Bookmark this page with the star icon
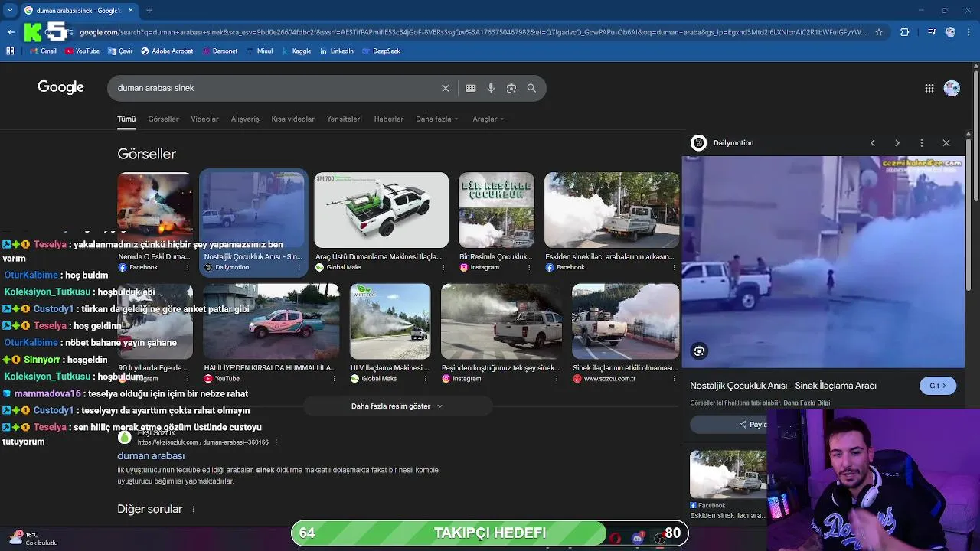Viewport: 980px width, 551px height. [x=879, y=32]
